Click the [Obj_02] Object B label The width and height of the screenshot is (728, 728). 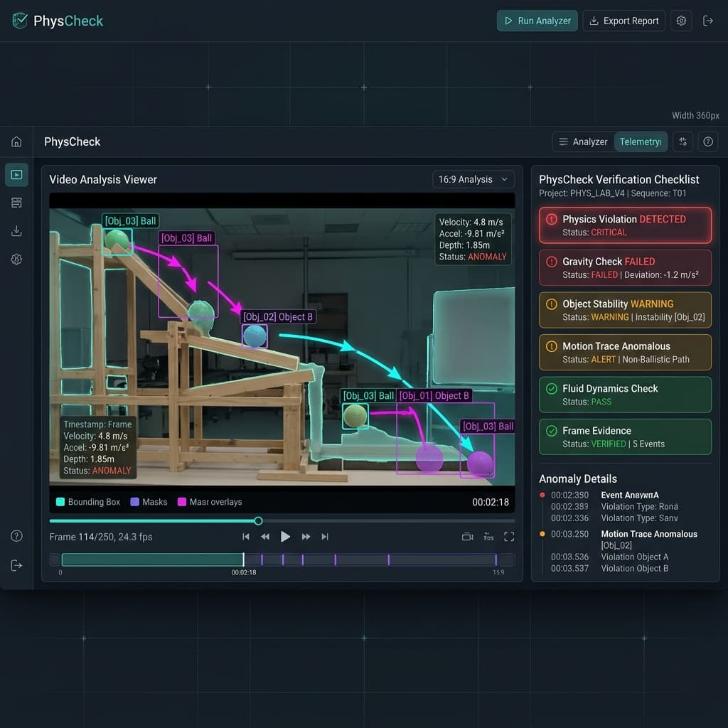(x=279, y=316)
